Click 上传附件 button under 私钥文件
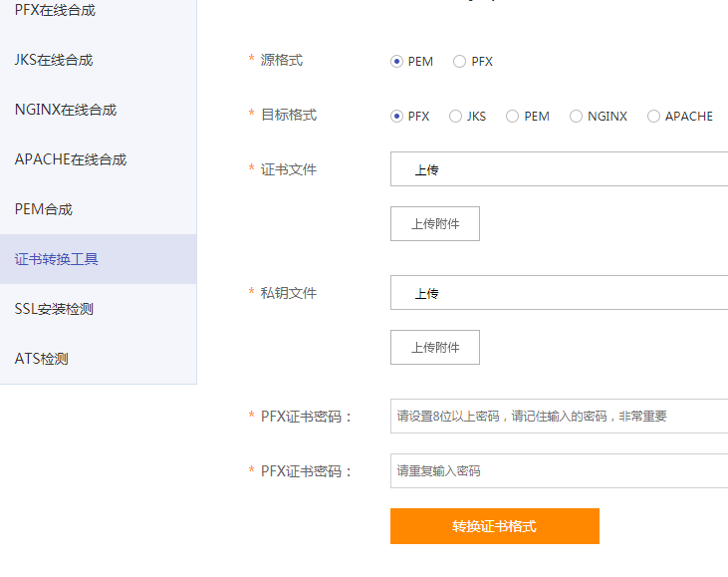728x577 pixels. [435, 348]
